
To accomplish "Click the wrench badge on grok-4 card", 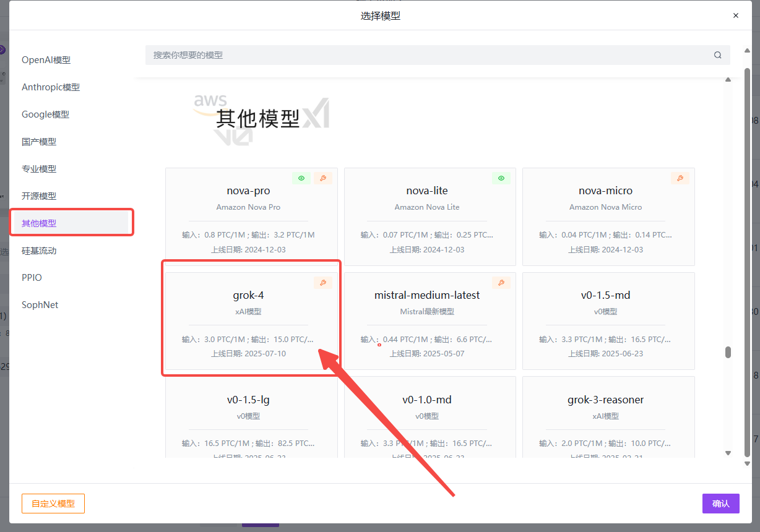I will pyautogui.click(x=323, y=283).
